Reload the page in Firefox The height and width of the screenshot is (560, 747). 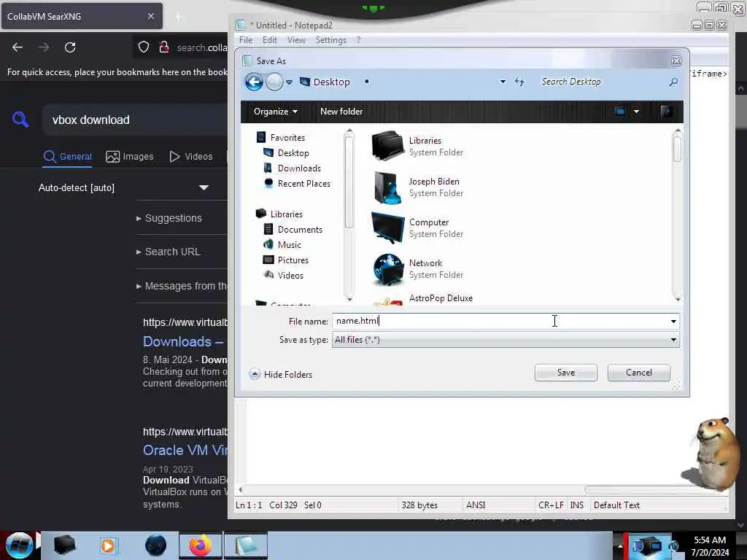pyautogui.click(x=70, y=47)
